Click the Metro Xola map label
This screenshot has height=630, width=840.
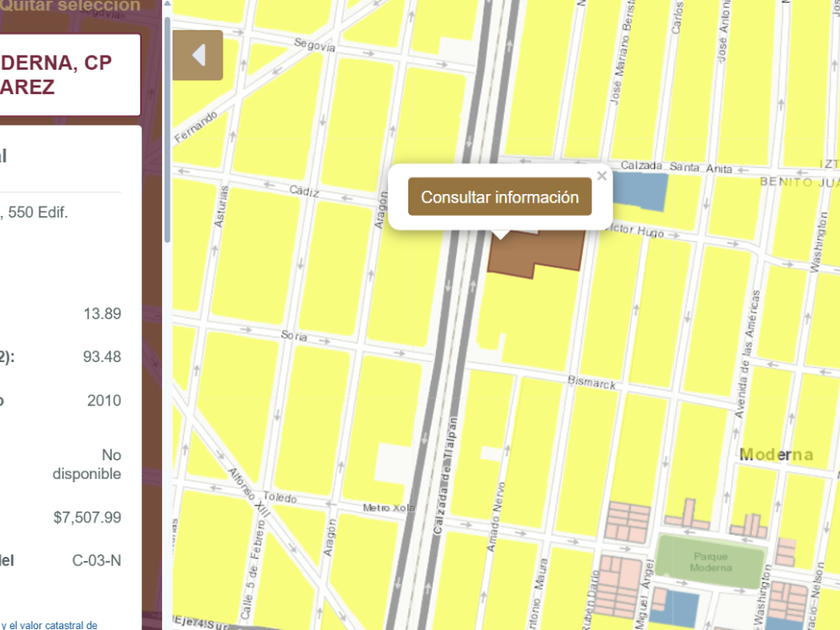pos(389,508)
